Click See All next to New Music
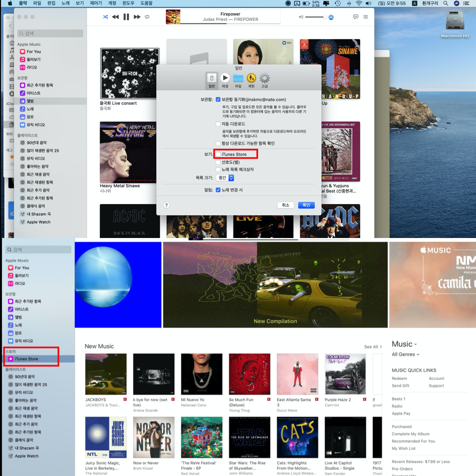 373,347
